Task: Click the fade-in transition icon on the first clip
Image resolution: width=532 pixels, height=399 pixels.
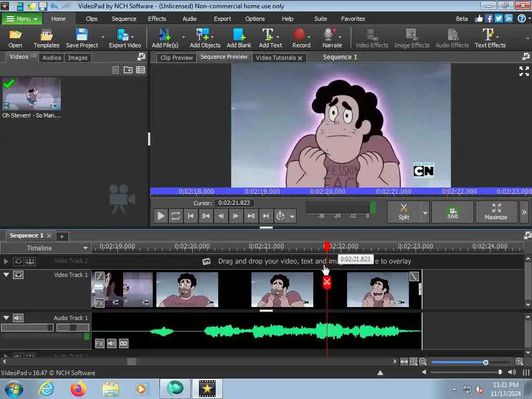Action: [x=99, y=276]
